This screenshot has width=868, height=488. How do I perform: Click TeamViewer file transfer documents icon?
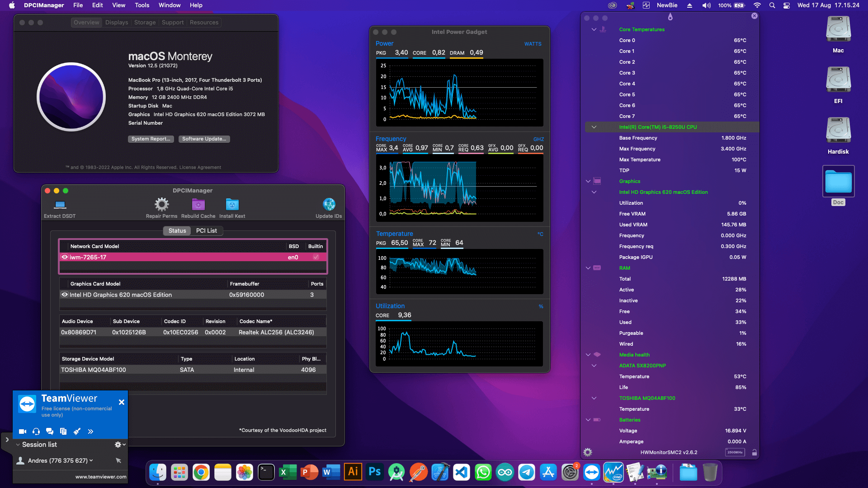[x=63, y=432]
